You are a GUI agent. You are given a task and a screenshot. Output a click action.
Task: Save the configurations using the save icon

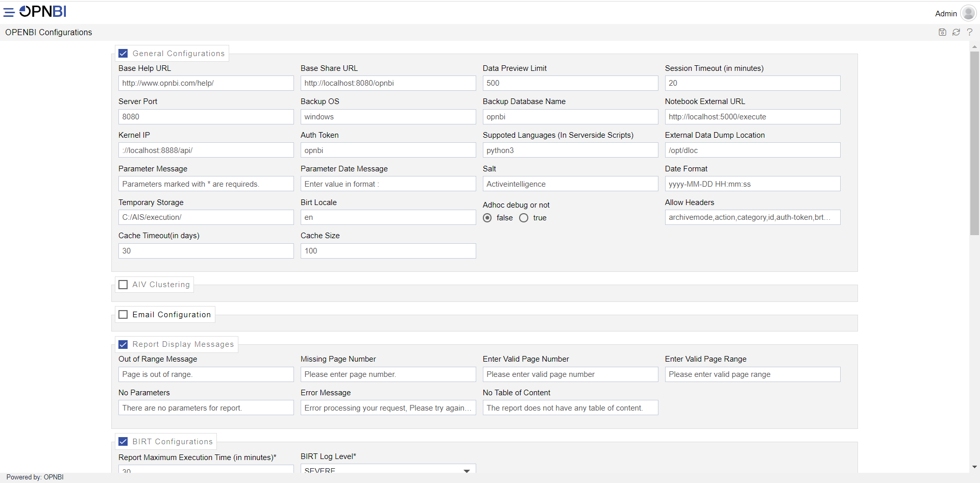click(942, 32)
